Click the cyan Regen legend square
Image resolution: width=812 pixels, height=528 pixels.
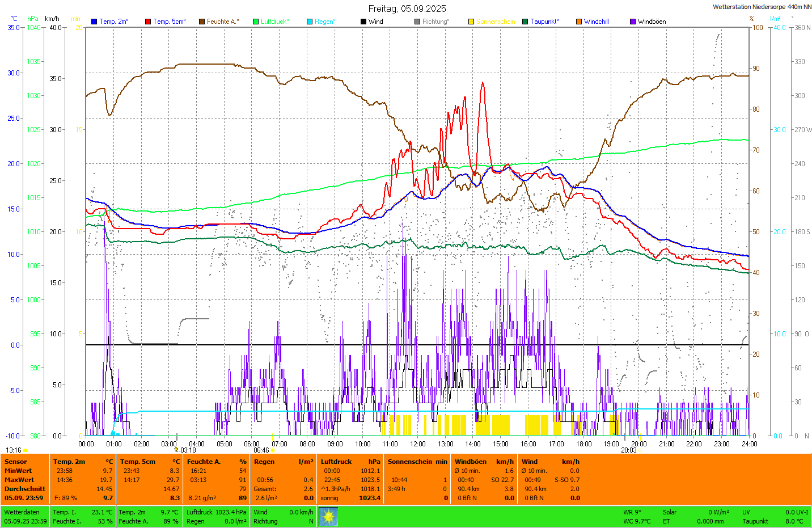[310, 22]
